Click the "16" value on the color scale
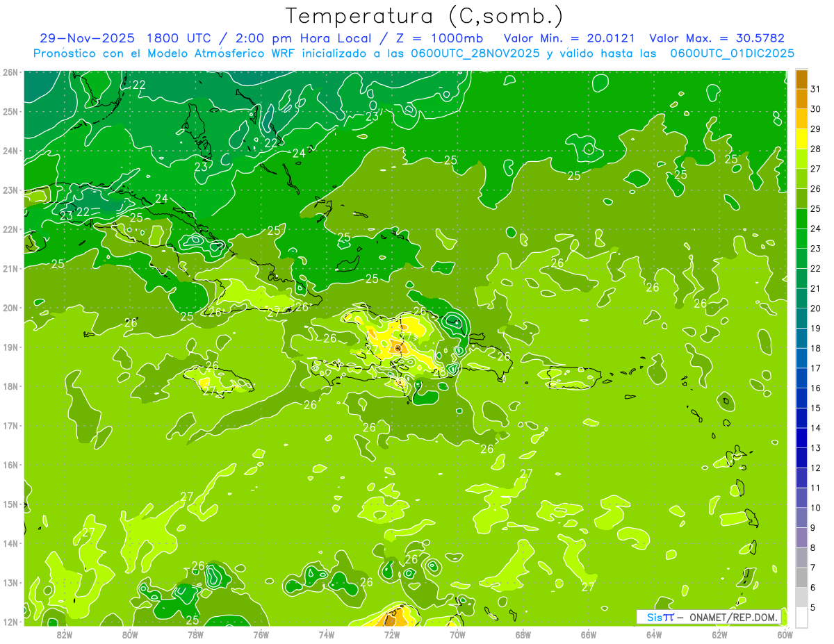The width and height of the screenshot is (834, 644). (x=816, y=388)
